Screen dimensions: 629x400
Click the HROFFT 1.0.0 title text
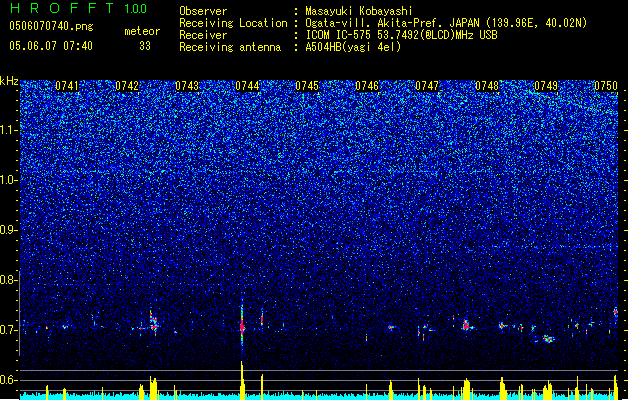(79, 8)
